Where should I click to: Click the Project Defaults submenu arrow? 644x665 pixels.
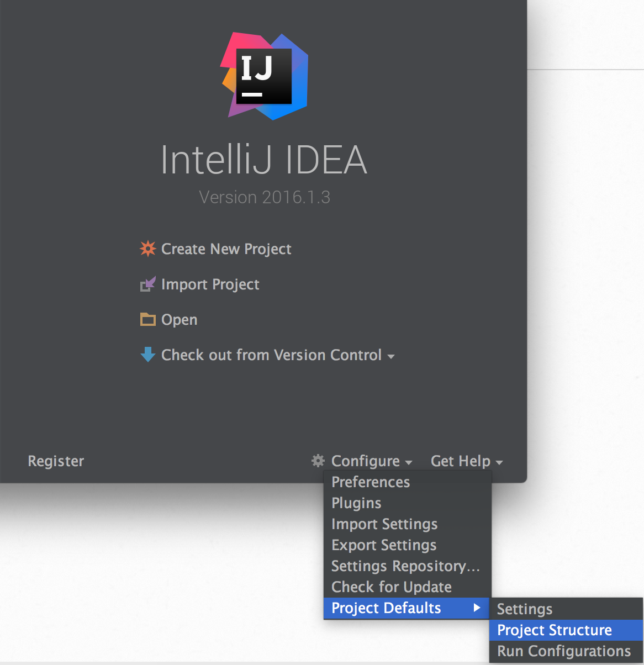477,608
